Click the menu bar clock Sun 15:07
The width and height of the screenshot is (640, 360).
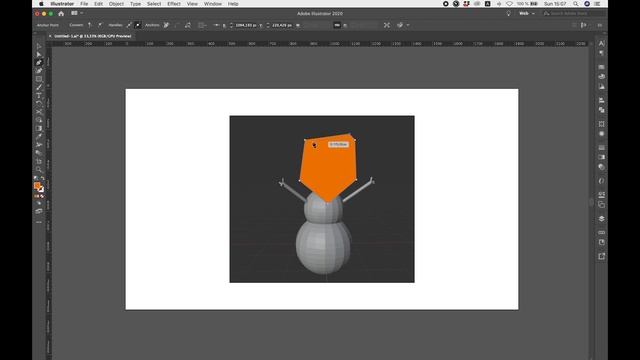[555, 4]
